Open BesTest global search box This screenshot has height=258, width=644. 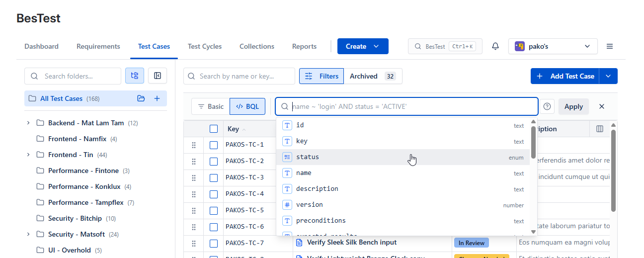(x=445, y=46)
